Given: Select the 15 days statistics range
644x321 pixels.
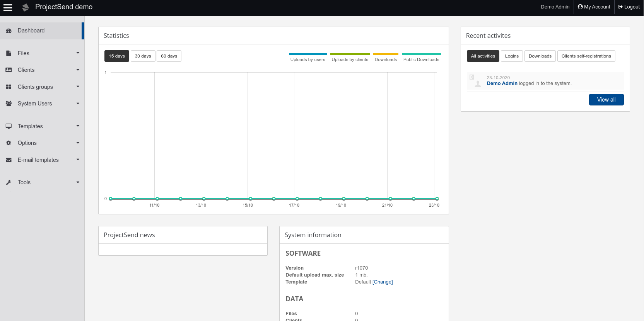Looking at the screenshot, I should click(116, 56).
